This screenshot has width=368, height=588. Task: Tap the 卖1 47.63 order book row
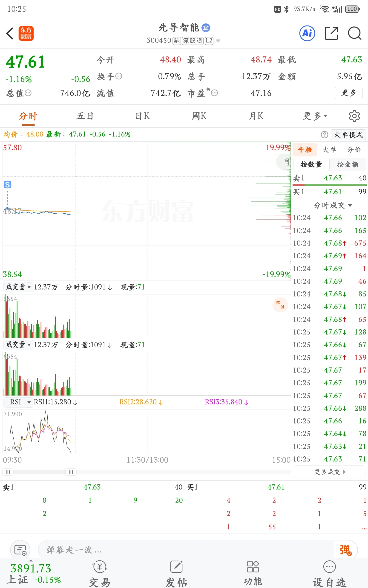pyautogui.click(x=330, y=178)
